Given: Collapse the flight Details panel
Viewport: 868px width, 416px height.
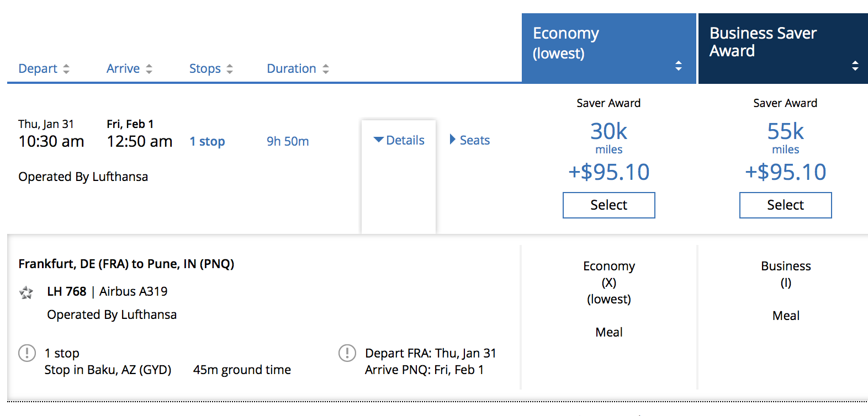Looking at the screenshot, I should pyautogui.click(x=399, y=140).
